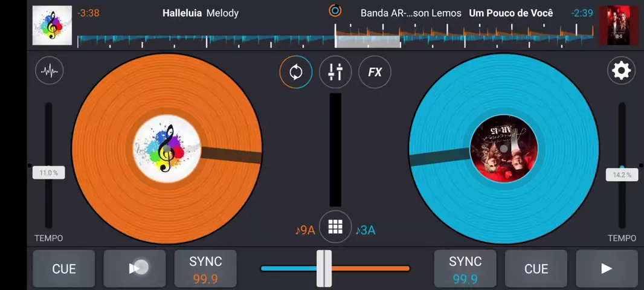
Task: Open the sample pads grid icon
Action: click(x=335, y=227)
